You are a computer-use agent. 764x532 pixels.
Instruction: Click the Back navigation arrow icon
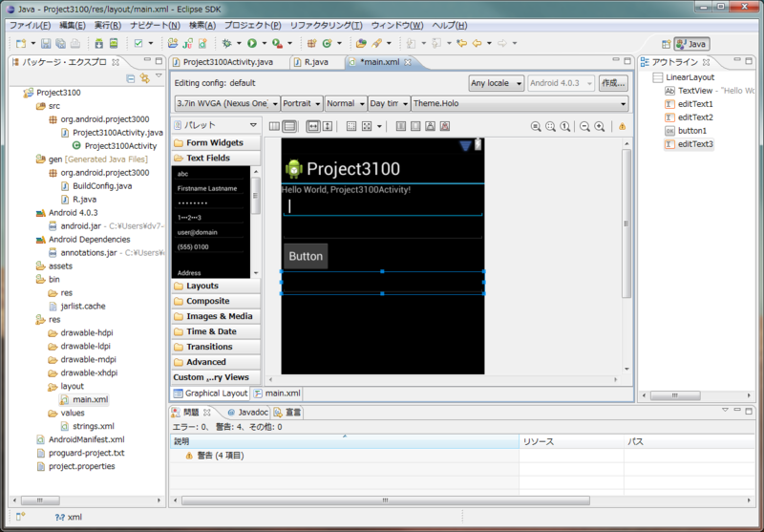[x=477, y=43]
